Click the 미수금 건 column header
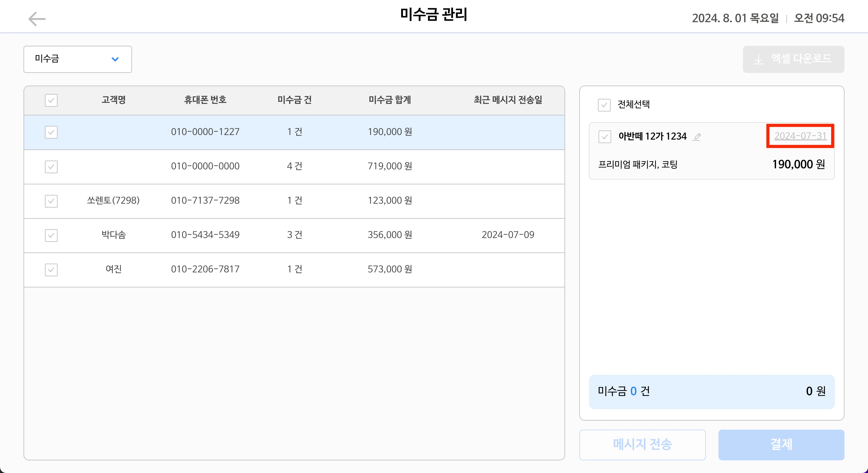The height and width of the screenshot is (473, 868). coord(294,100)
